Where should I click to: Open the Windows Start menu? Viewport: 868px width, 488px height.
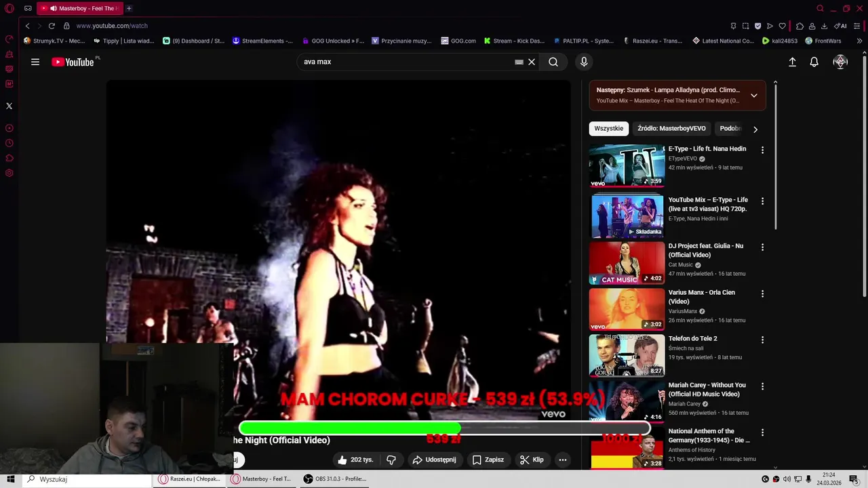[x=11, y=479]
